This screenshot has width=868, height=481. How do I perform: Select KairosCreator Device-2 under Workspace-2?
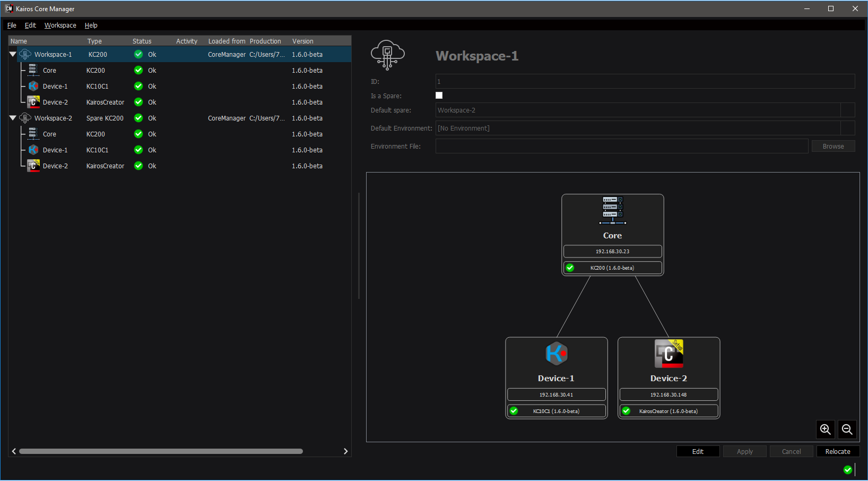[55, 166]
